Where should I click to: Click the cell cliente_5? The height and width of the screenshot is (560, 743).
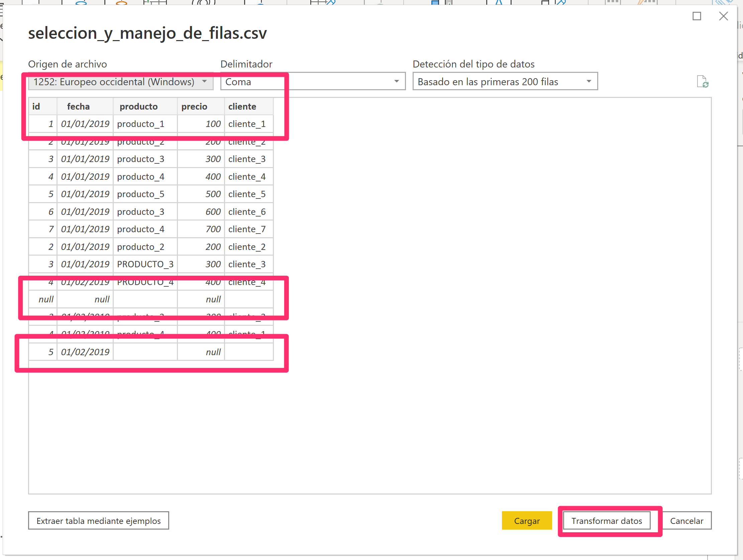pyautogui.click(x=248, y=194)
